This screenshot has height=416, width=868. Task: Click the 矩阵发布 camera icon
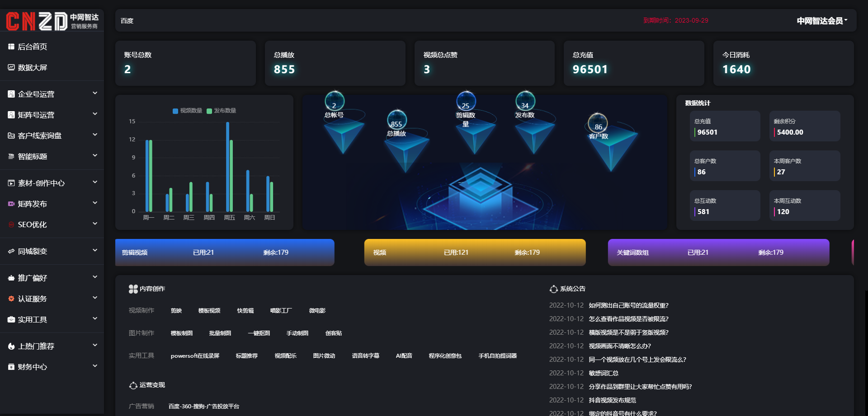pos(11,204)
